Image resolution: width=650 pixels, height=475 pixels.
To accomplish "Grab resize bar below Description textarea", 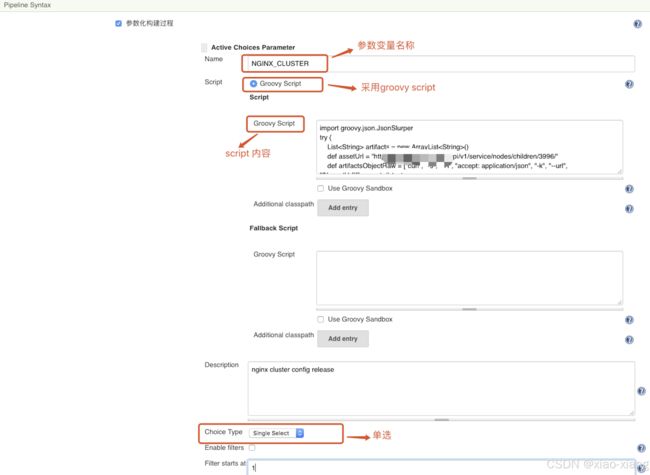I will point(441,419).
